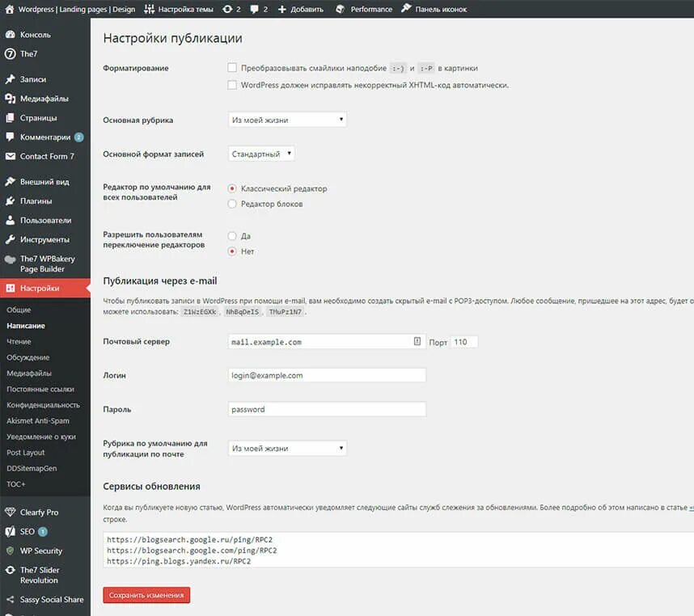Open 'Написание' settings submenu
Viewport: 694px width, 616px height.
[x=26, y=326]
